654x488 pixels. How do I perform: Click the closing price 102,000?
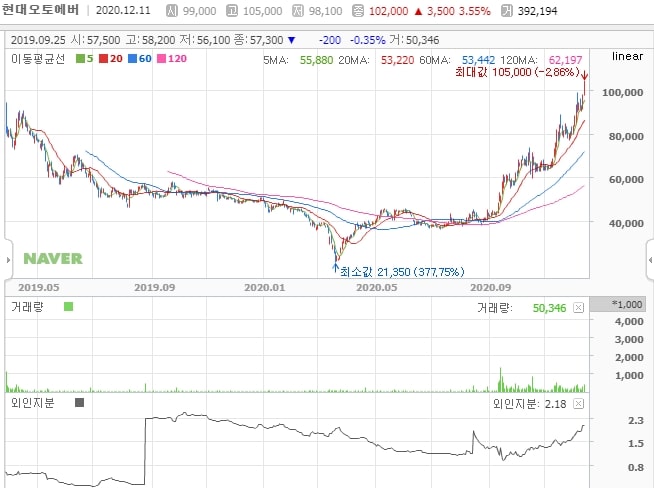(x=388, y=11)
